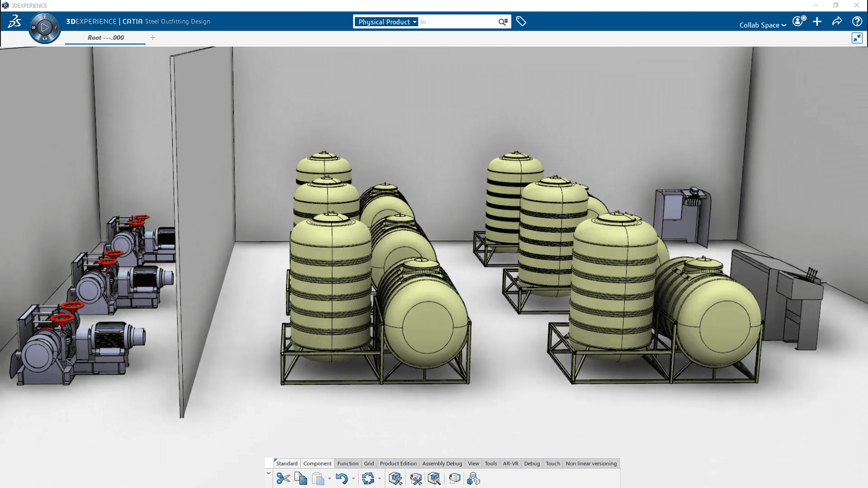868x488 pixels.
Task: Click the Collision Detection icon in toolbar
Action: [473, 479]
